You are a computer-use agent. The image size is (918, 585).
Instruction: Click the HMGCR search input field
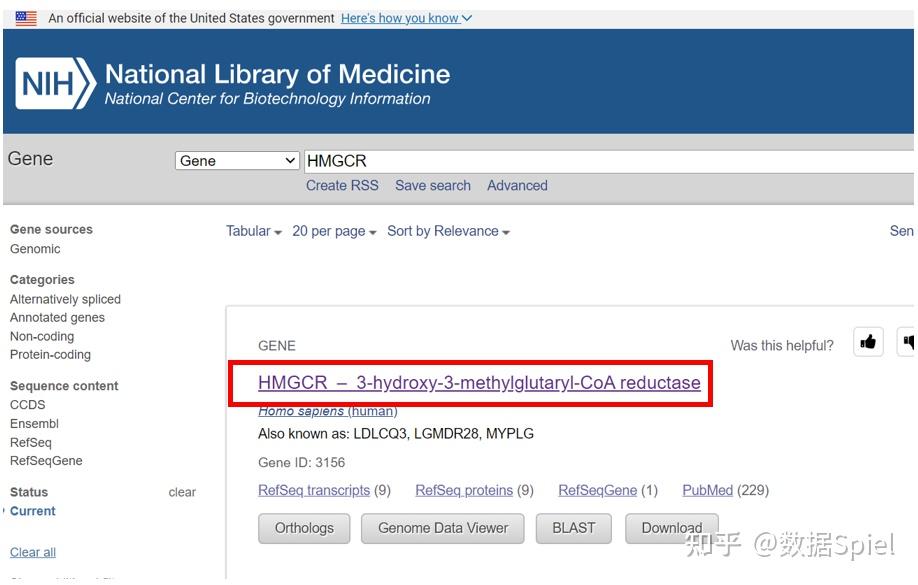click(x=609, y=161)
